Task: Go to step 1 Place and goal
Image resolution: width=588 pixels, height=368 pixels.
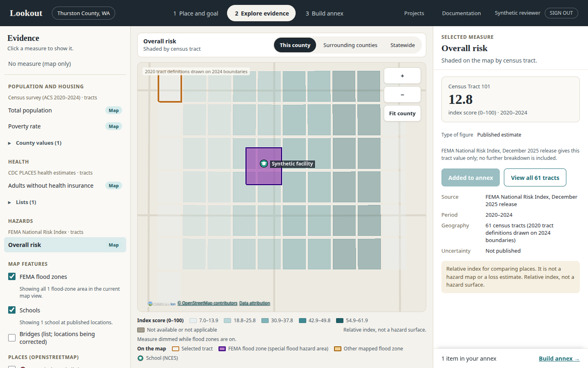Action: pos(196,13)
